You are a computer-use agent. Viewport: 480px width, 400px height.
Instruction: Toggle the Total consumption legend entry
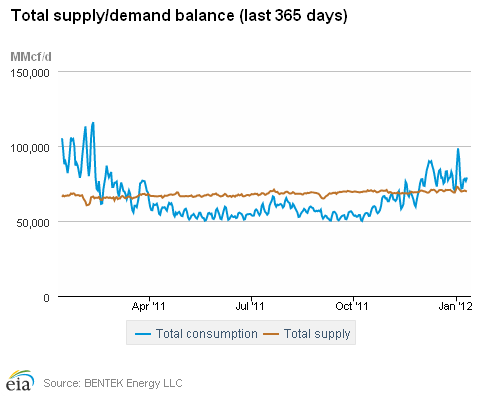point(196,334)
